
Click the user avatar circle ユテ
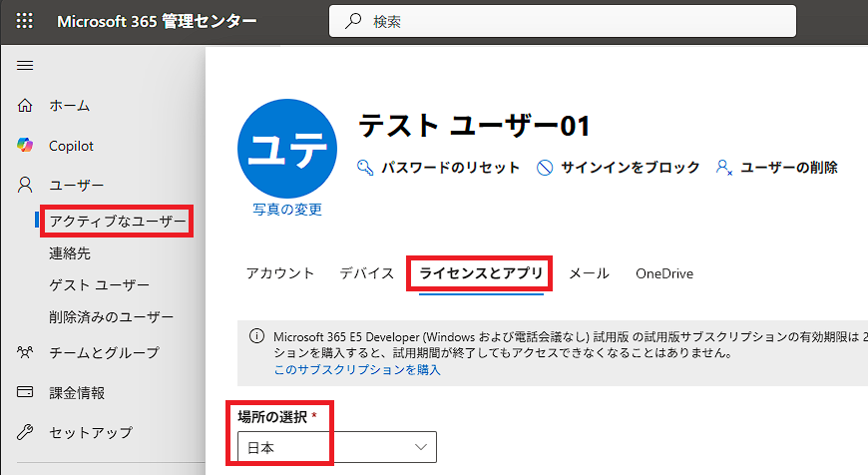coord(287,149)
